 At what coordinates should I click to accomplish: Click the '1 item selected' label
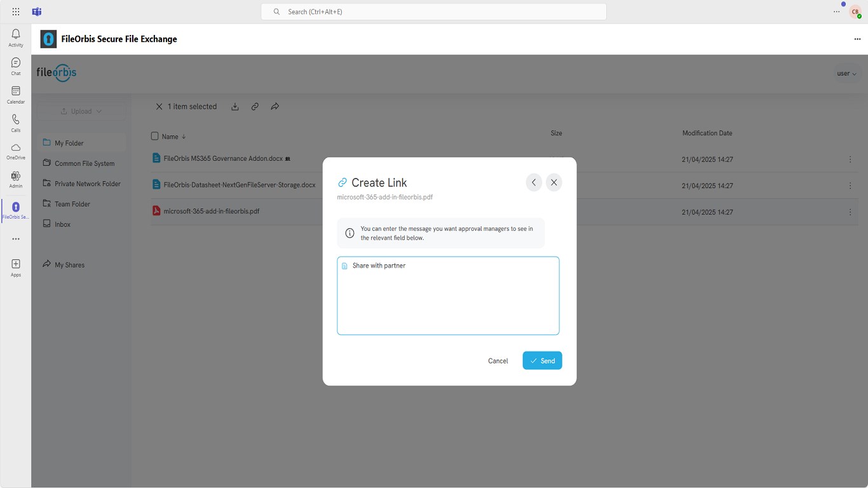pyautogui.click(x=192, y=107)
